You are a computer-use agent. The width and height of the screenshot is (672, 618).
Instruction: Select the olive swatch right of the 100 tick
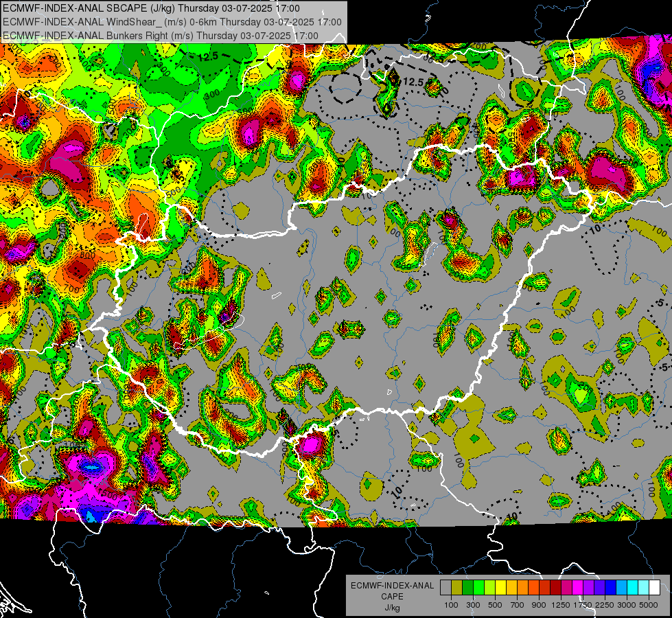(x=457, y=587)
